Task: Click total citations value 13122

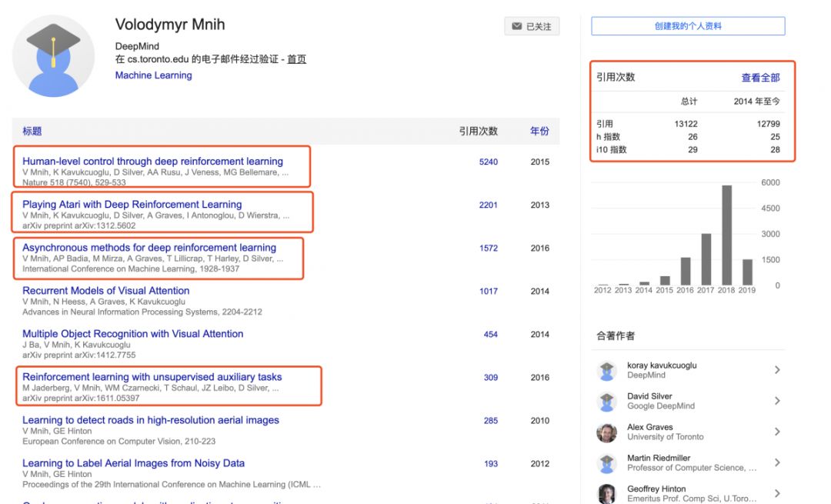Action: point(686,123)
